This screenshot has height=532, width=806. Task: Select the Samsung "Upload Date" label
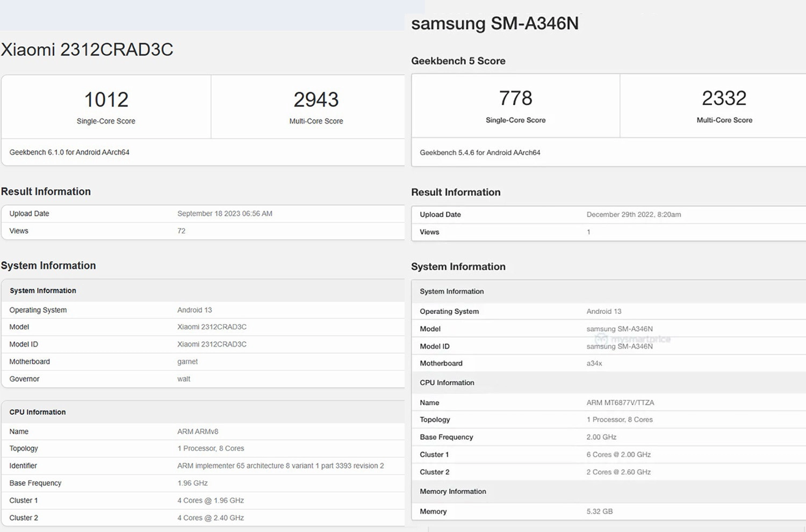click(x=440, y=214)
